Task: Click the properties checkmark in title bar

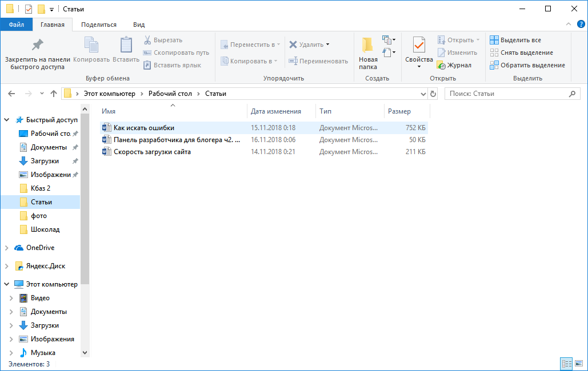Action: pos(29,9)
